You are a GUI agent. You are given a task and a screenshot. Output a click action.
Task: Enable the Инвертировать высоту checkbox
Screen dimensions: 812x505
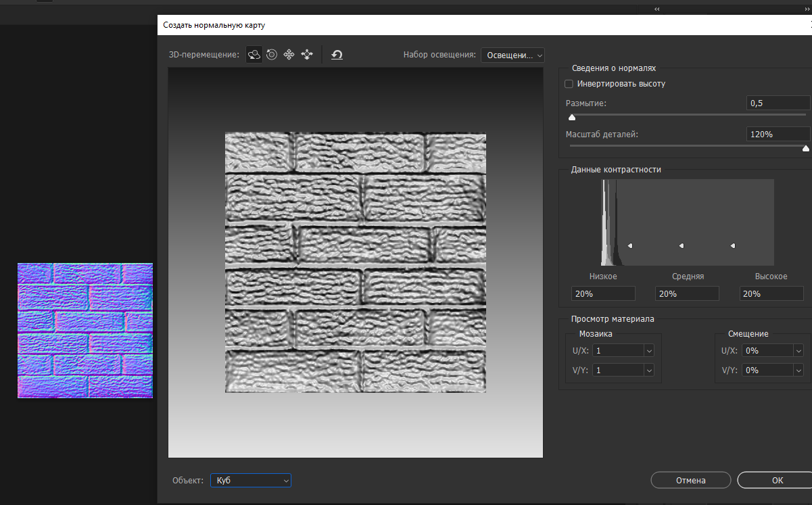pyautogui.click(x=569, y=84)
